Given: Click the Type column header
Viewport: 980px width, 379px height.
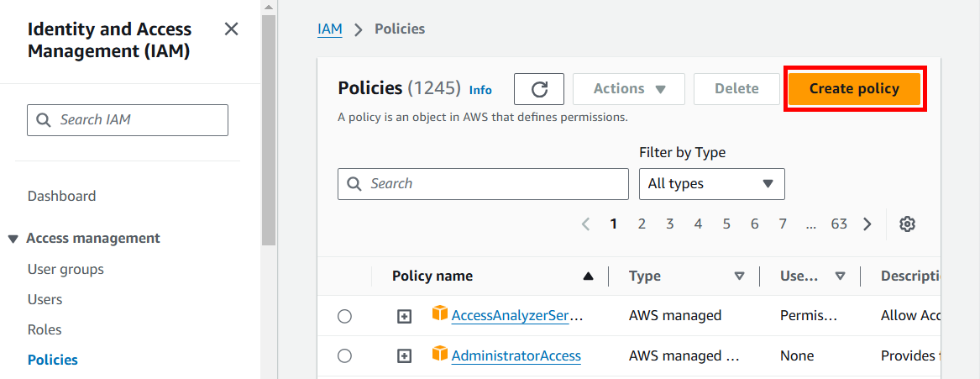Looking at the screenshot, I should coord(644,276).
